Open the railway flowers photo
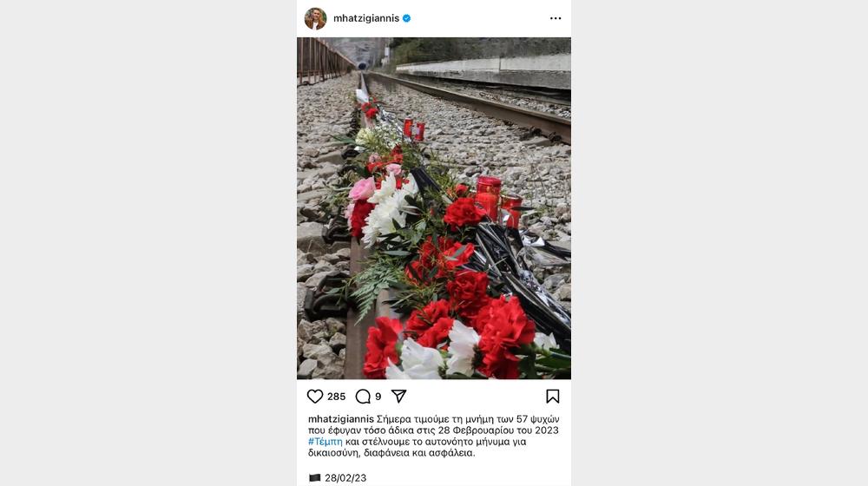The width and height of the screenshot is (868, 486). coord(434,208)
